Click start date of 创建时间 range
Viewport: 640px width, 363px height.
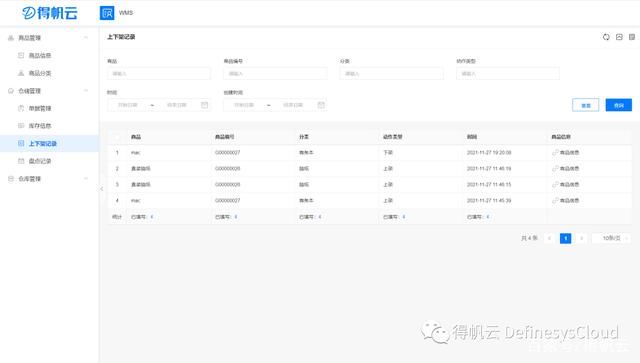coord(244,105)
